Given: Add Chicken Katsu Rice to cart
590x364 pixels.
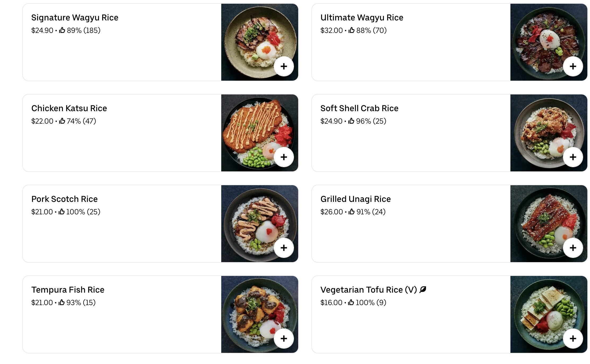Looking at the screenshot, I should tap(284, 157).
